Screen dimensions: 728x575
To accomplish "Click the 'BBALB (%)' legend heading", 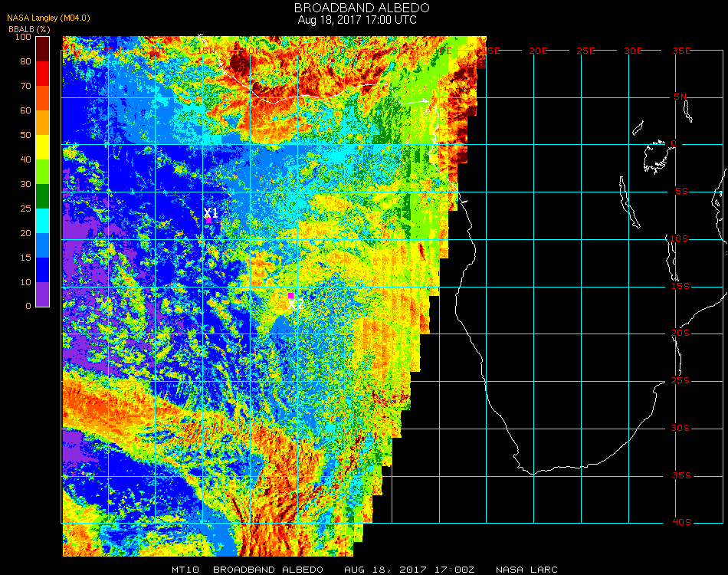I will [29, 29].
